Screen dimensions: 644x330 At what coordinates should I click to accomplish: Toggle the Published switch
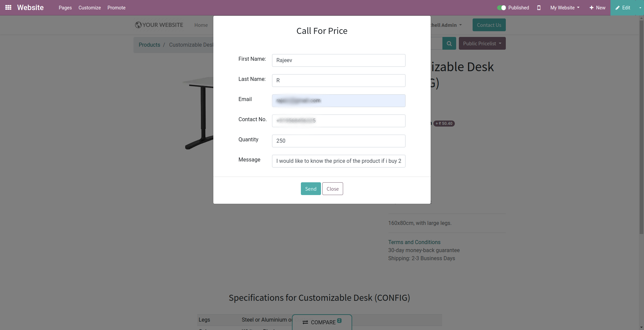501,8
